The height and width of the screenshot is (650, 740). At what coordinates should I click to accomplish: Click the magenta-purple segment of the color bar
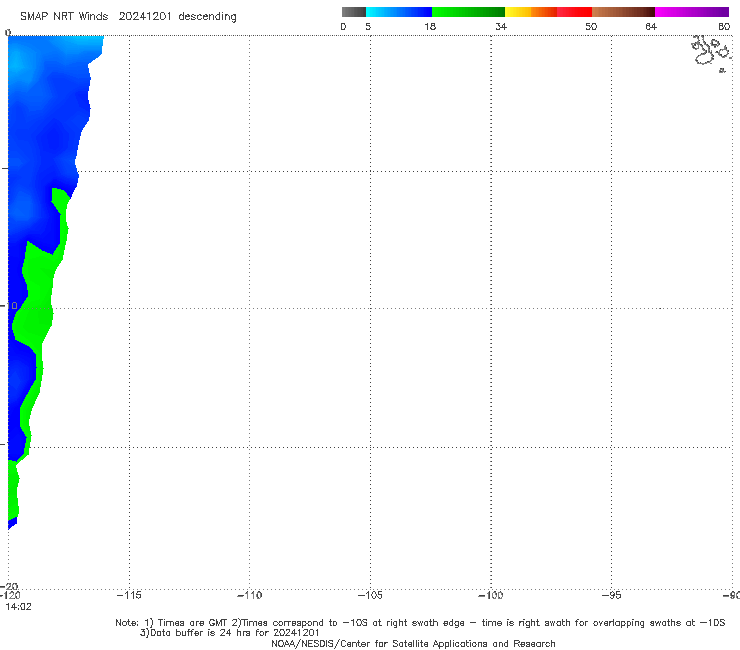coord(692,12)
